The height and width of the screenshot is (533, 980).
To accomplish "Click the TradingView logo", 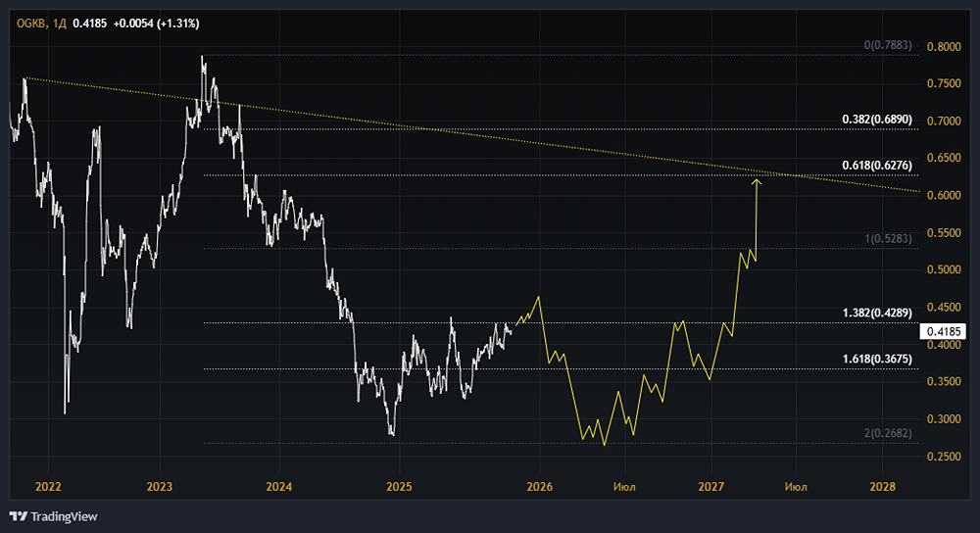I will pyautogui.click(x=53, y=516).
